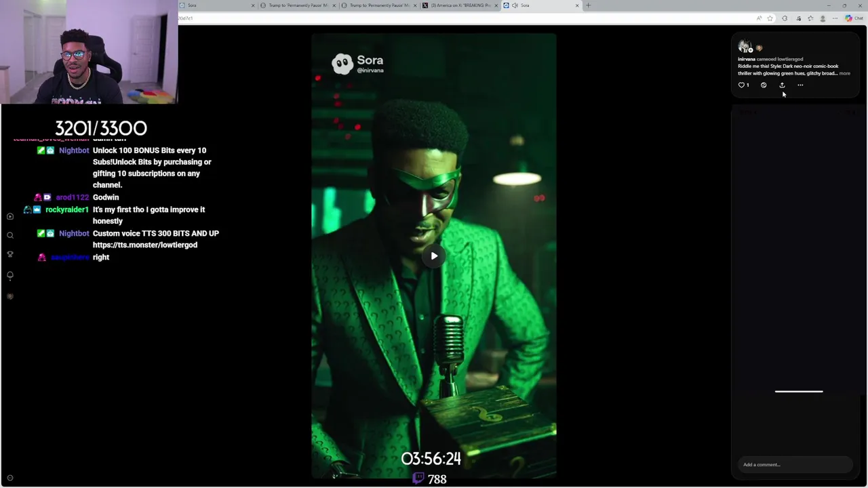Click the 'arod1122' chat username
The image size is (868, 488).
(73, 197)
